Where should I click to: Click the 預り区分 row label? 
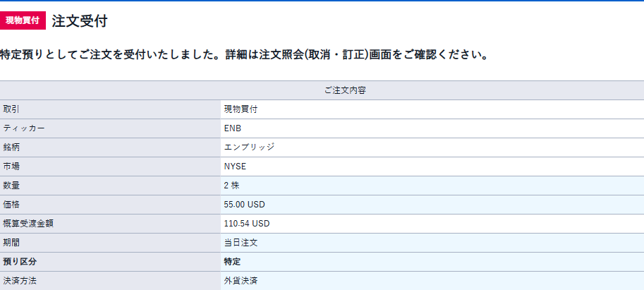pyautogui.click(x=20, y=262)
